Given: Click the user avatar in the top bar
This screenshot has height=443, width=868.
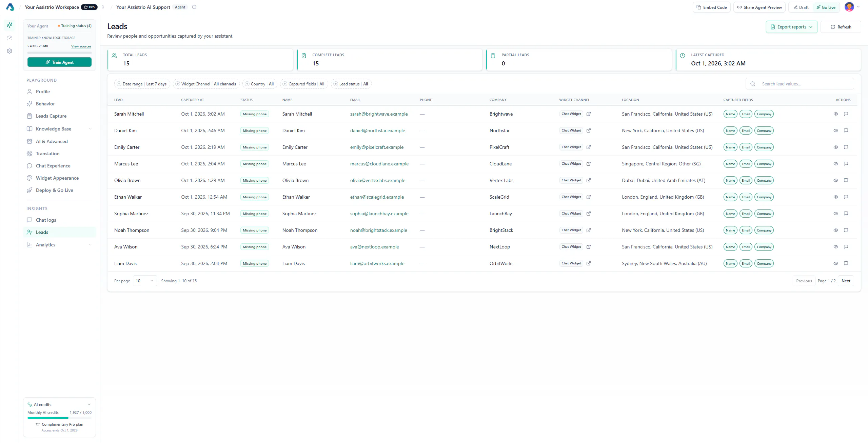Looking at the screenshot, I should click(849, 7).
